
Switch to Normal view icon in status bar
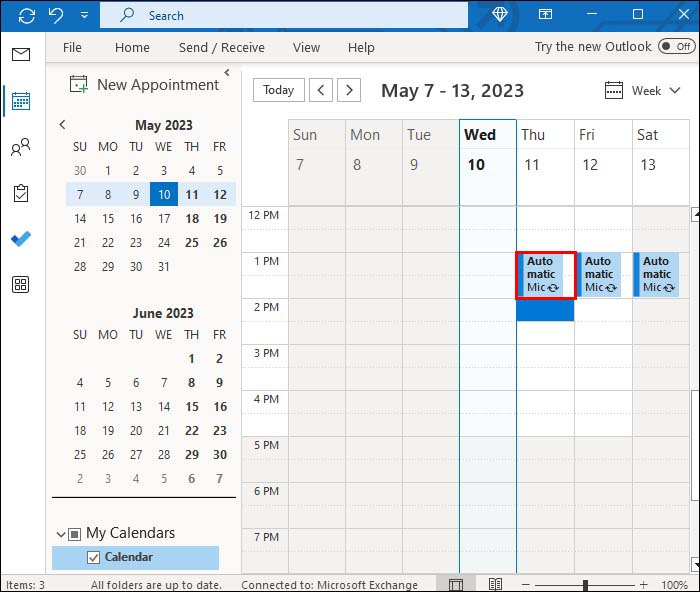click(x=456, y=584)
